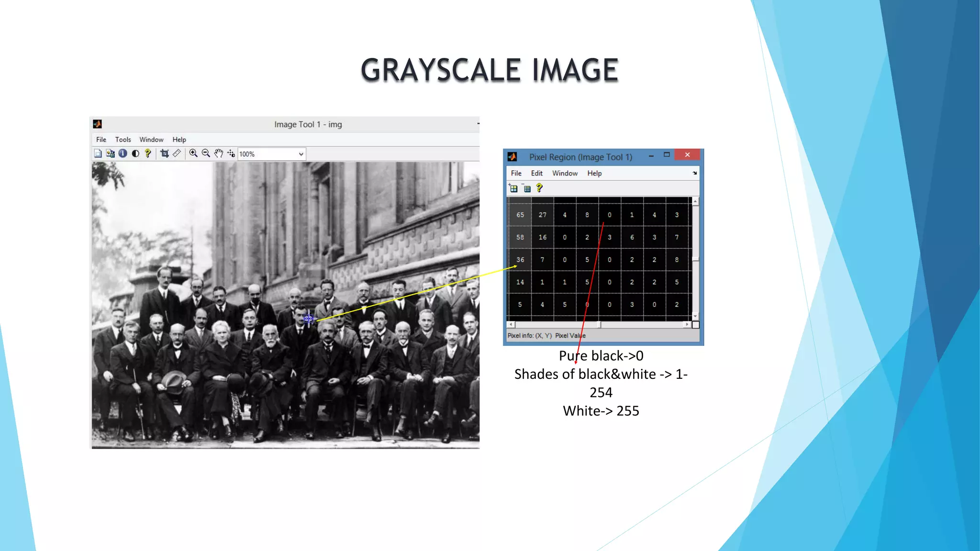
Task: Open the Adjust Contrast half-circle icon
Action: click(135, 154)
